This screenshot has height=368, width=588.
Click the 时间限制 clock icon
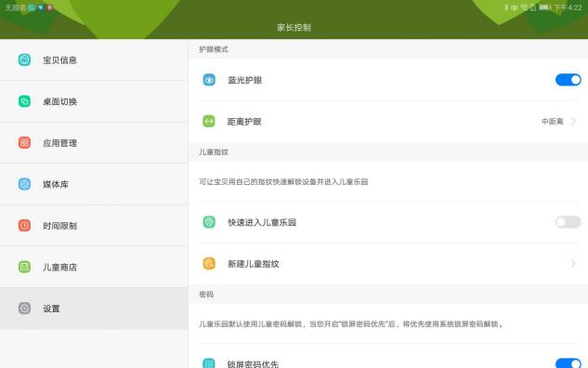(24, 226)
